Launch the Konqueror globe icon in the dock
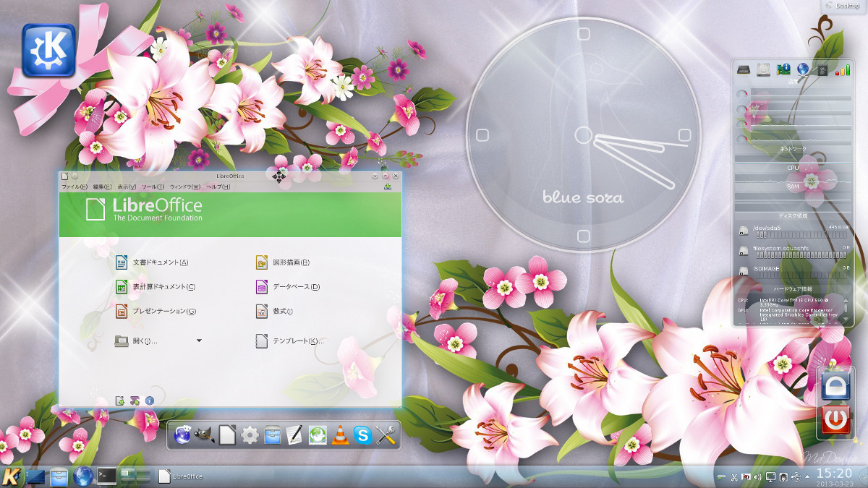The width and height of the screenshot is (868, 488). pyautogui.click(x=183, y=435)
